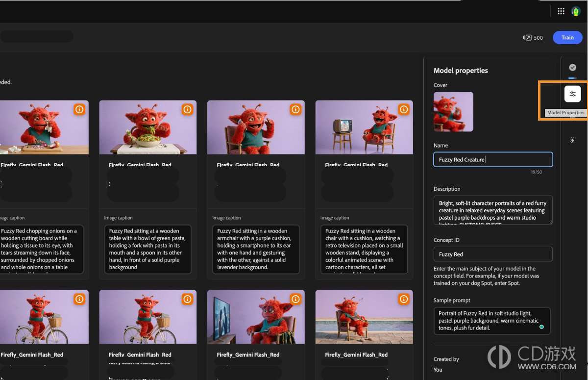Select the smartphone call training image
The width and height of the screenshot is (588, 380).
coord(256,127)
